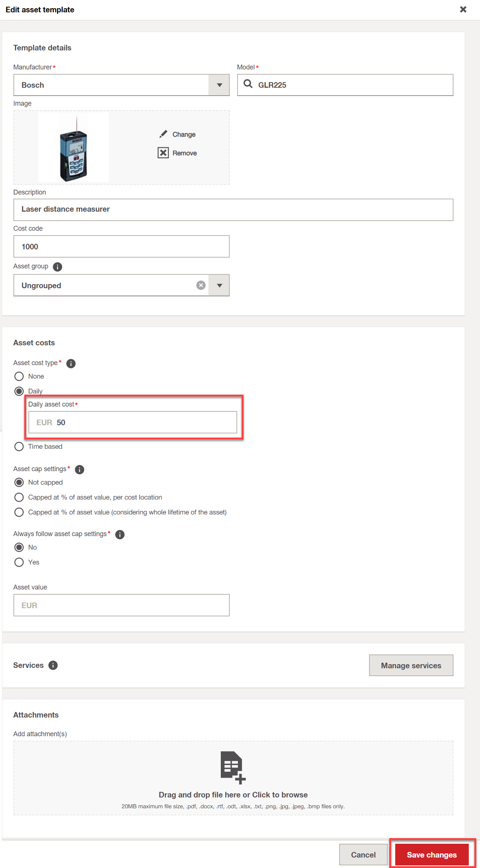Click the Cancel button
Screen dimensions: 480x868
coord(363,855)
